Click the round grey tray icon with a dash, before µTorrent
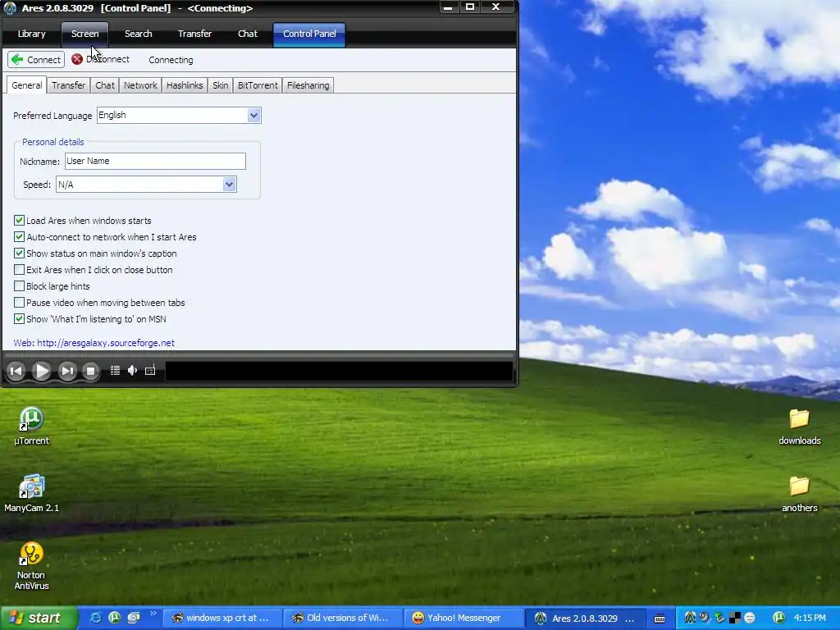840x630 pixels. 750,619
